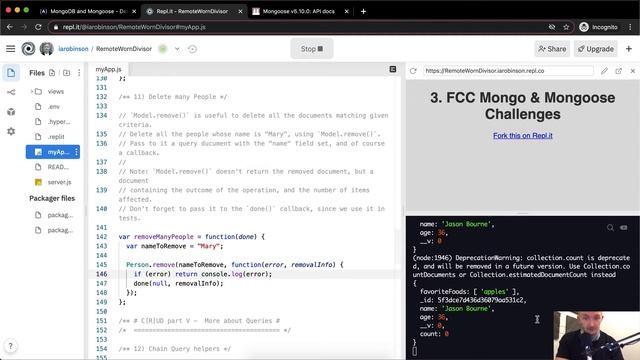Open the README file
The image size is (640, 360).
coord(52,167)
